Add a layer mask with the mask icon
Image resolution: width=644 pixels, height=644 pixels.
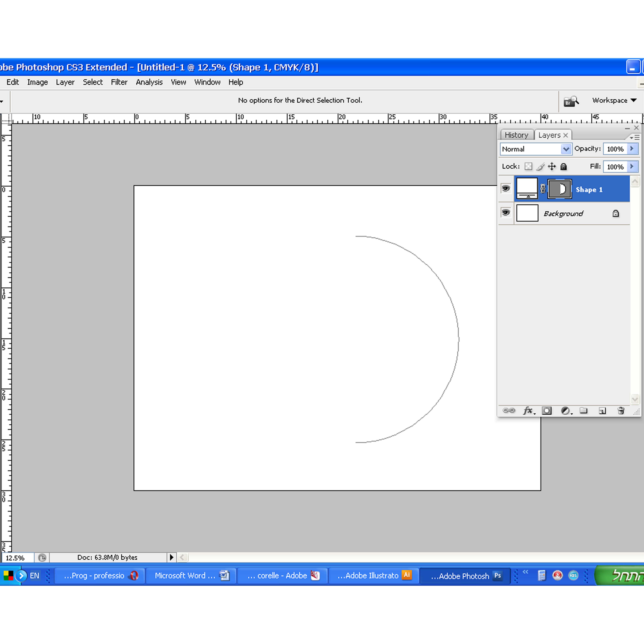pyautogui.click(x=547, y=410)
